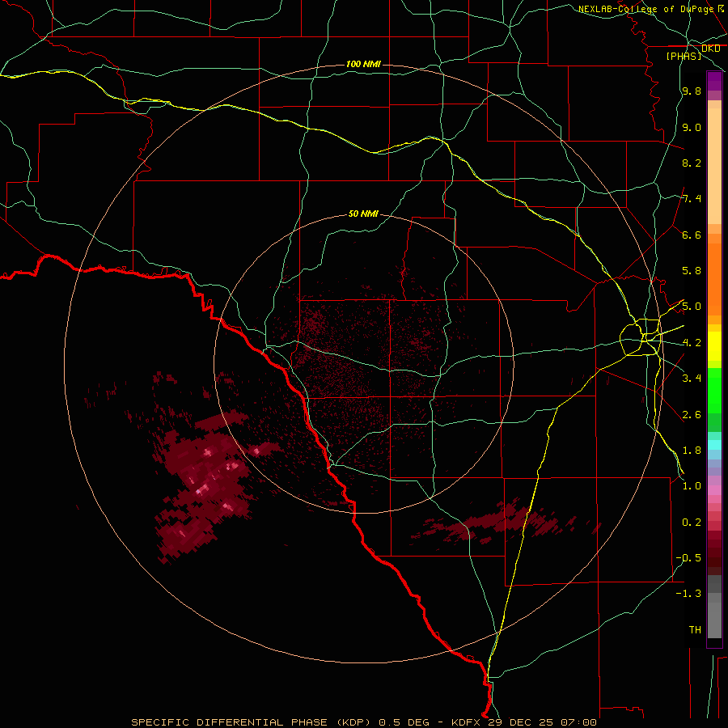Image resolution: width=728 pixels, height=728 pixels.
Task: Click the TH threshold label on the scale
Action: [x=695, y=630]
